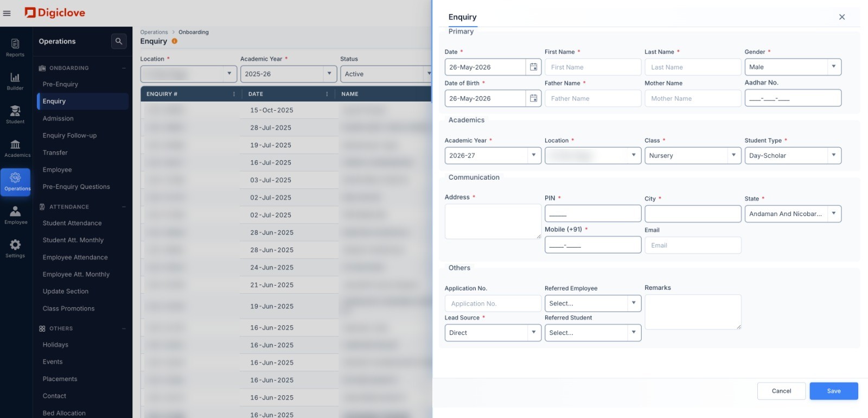Viewport: 868px width, 418px height.
Task: Open the Class dropdown showing Nursery
Action: click(693, 155)
